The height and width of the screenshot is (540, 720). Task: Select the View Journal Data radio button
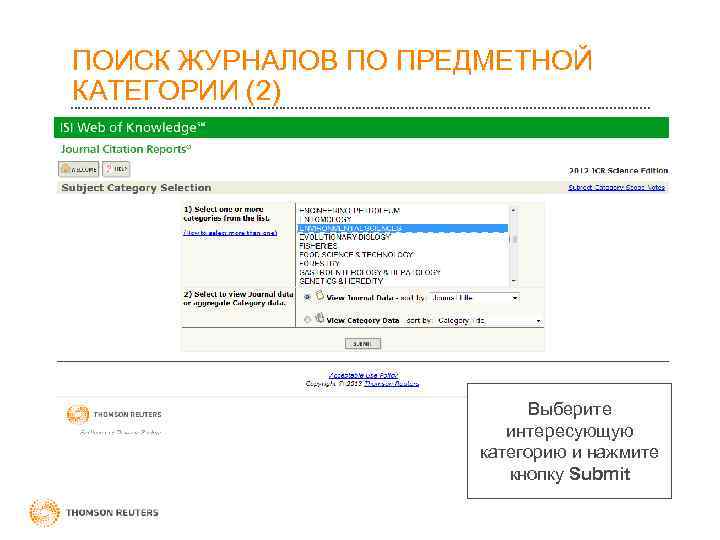[307, 298]
